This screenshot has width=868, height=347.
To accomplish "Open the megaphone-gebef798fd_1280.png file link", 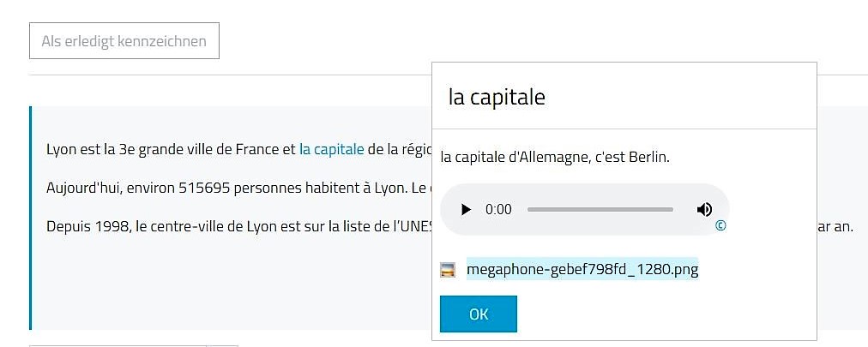I will [x=582, y=270].
